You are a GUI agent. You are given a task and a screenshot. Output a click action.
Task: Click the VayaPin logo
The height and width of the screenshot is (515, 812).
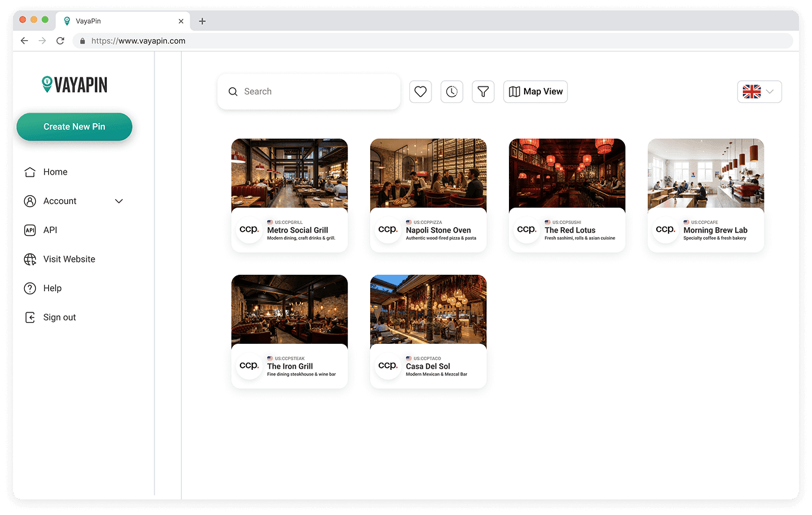[x=74, y=85]
